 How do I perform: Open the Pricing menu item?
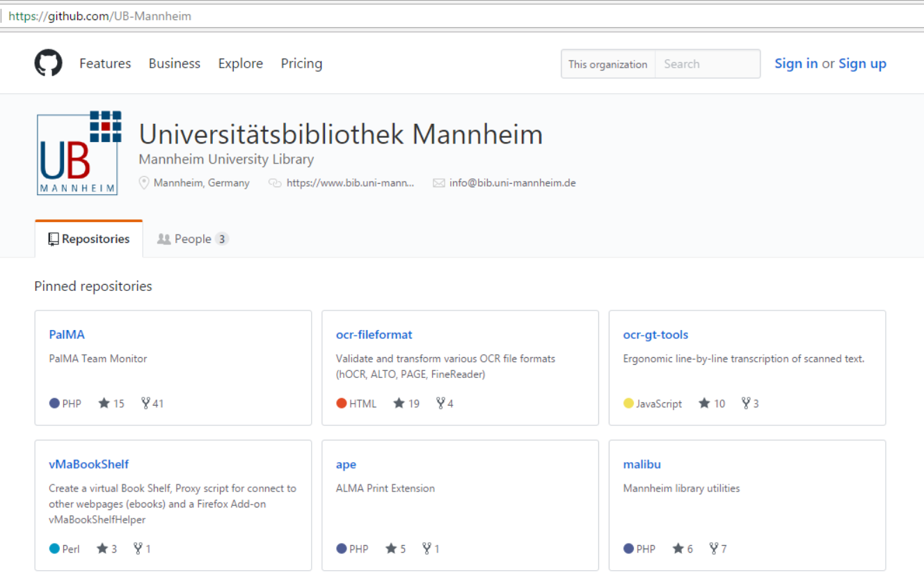click(301, 63)
